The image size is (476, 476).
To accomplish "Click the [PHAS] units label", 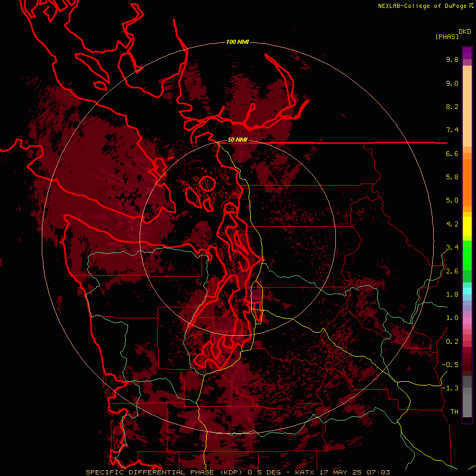I will (447, 36).
